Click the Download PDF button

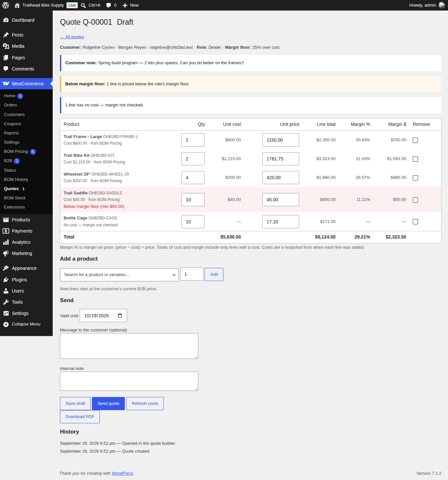tap(80, 417)
